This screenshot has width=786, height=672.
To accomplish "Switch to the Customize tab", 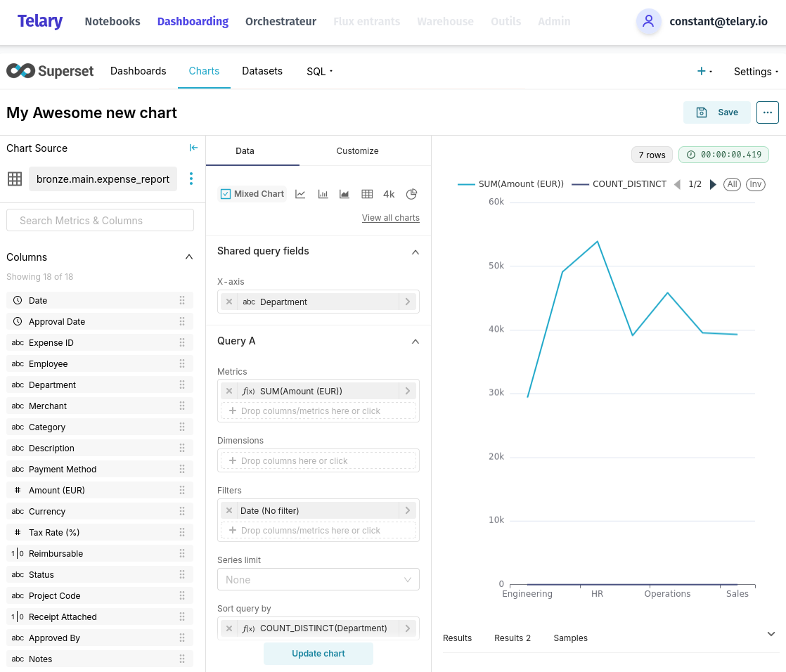I will point(357,151).
